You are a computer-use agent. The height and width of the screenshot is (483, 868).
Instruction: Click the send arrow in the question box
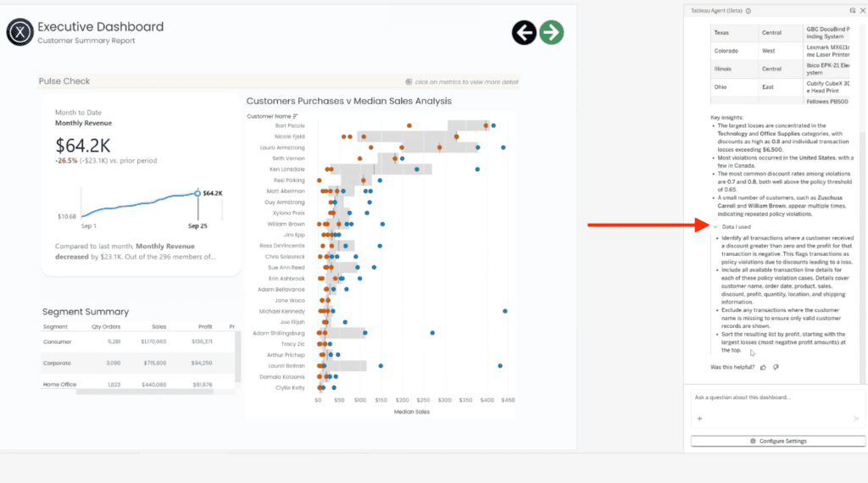pos(856,419)
